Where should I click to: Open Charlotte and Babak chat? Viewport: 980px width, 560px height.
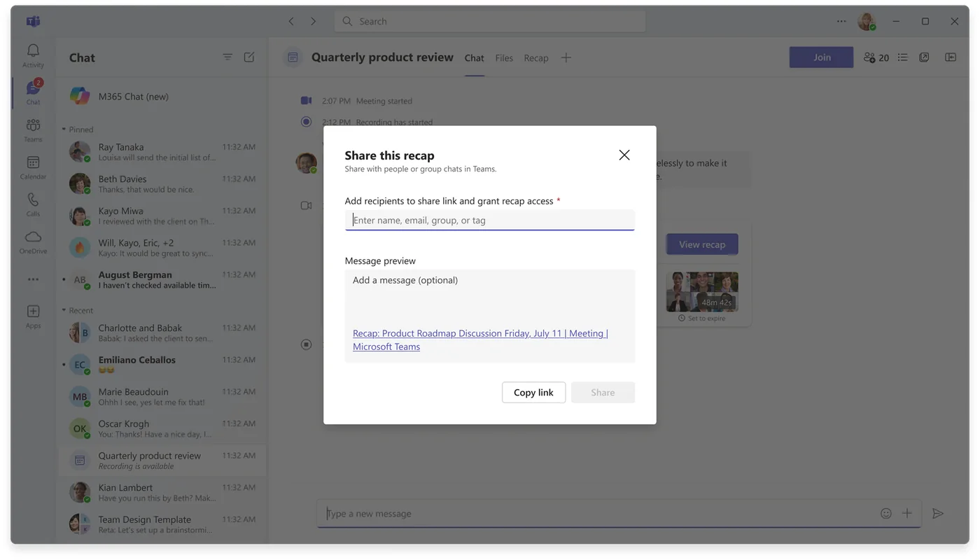pyautogui.click(x=162, y=332)
